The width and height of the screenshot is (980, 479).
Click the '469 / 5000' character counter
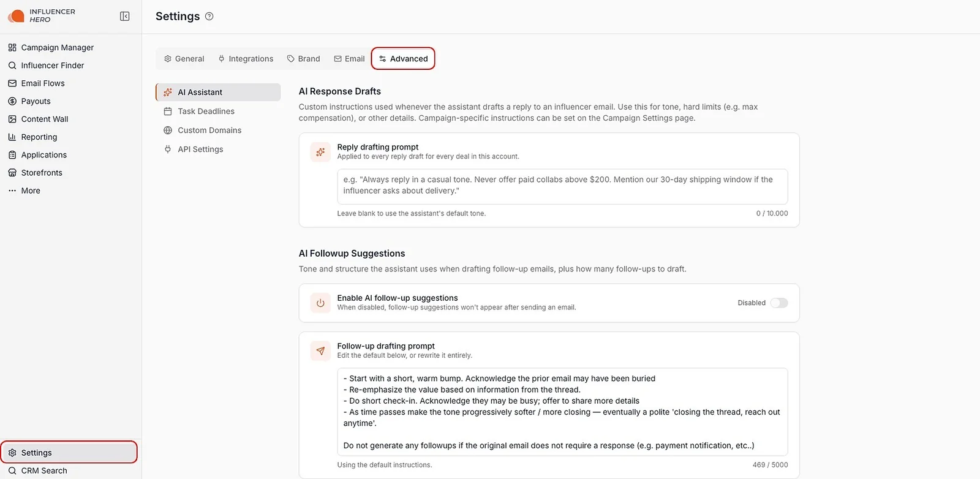coord(770,465)
